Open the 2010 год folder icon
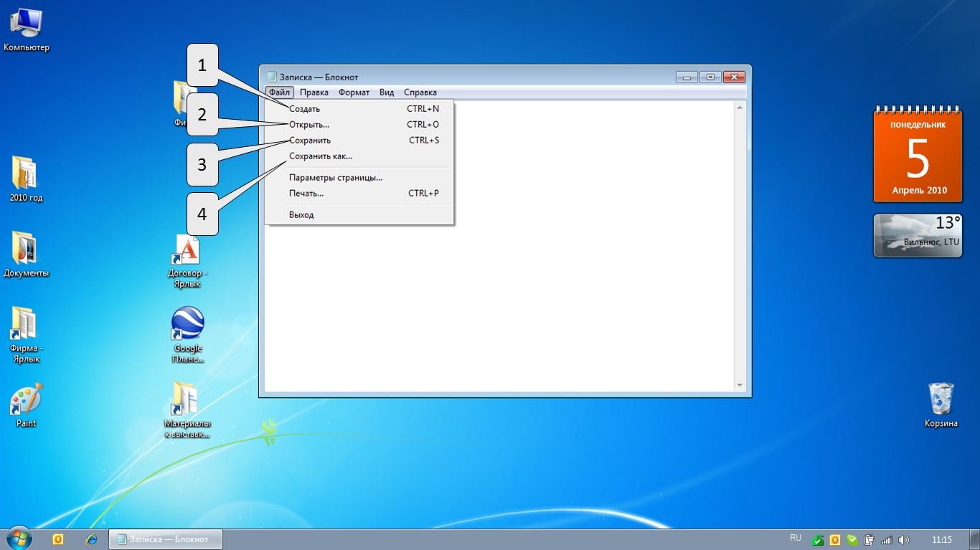This screenshot has width=980, height=550. click(26, 174)
